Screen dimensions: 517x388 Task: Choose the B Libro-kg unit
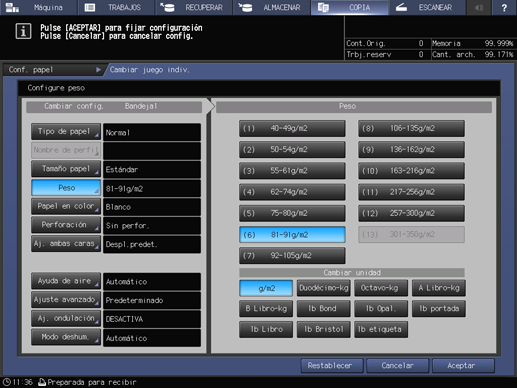click(266, 309)
